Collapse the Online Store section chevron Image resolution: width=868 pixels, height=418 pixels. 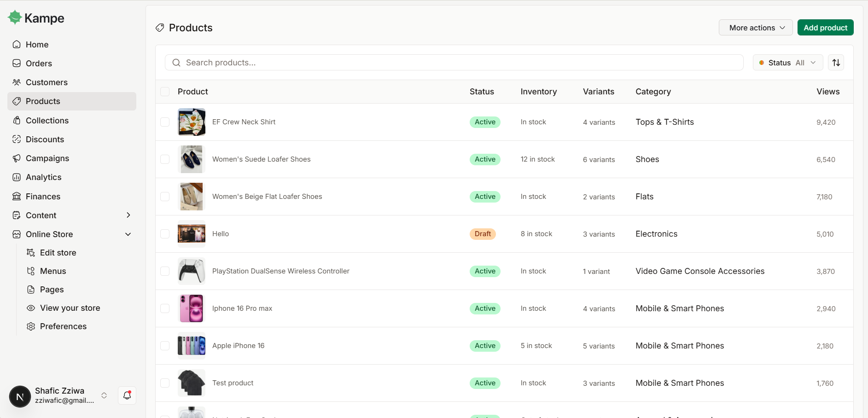(128, 234)
